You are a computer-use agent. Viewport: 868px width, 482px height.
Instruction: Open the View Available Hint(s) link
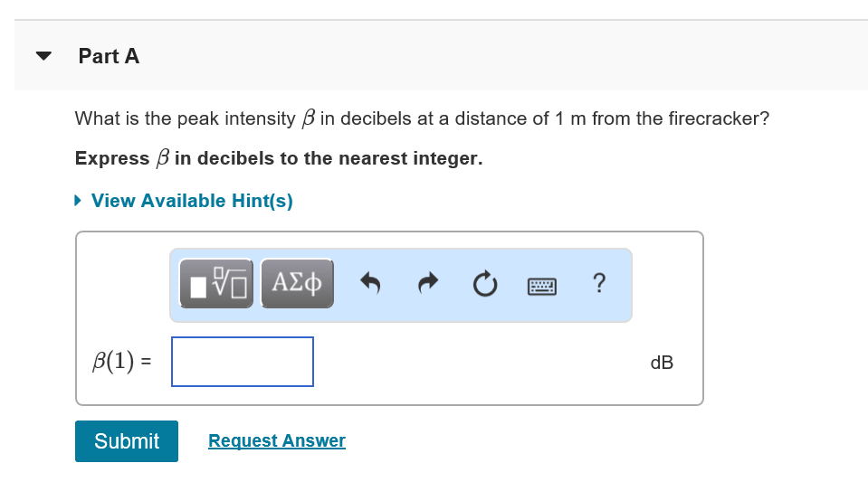click(192, 201)
